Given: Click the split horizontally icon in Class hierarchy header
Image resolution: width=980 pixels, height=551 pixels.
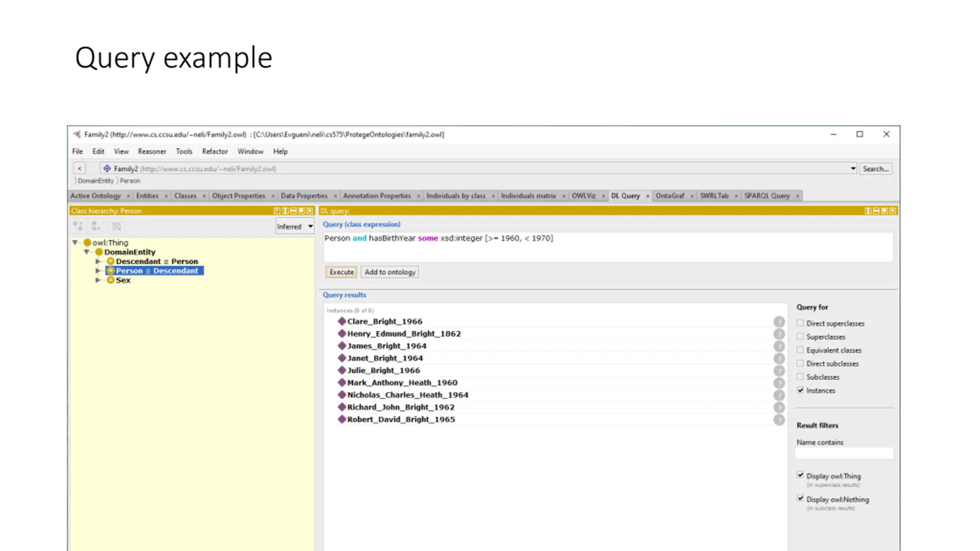Looking at the screenshot, I should [x=293, y=211].
